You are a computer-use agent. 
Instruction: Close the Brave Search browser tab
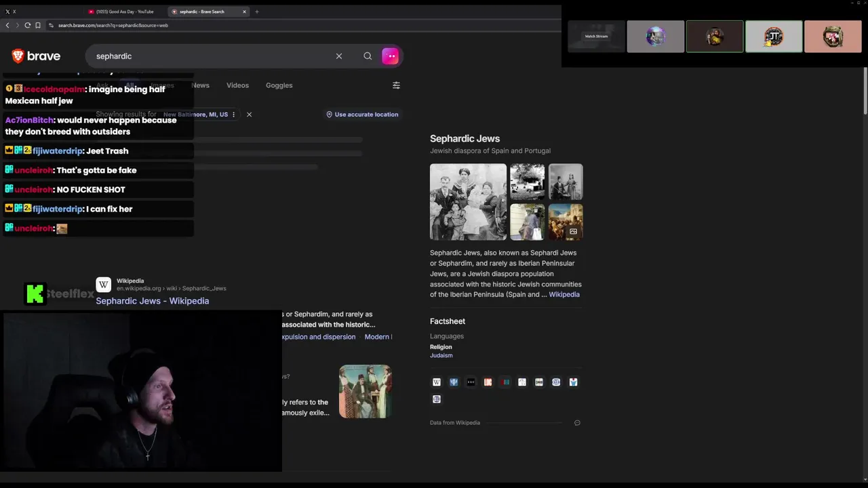[x=245, y=12]
